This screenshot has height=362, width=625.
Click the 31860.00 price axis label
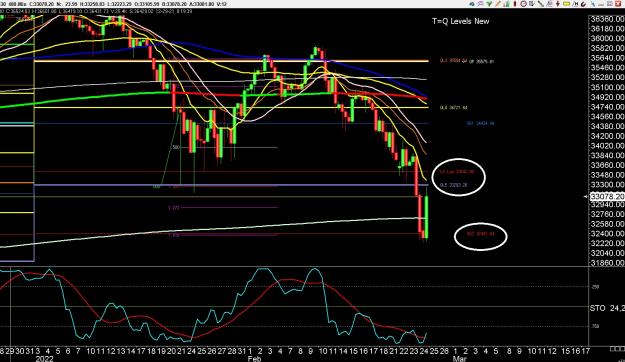coord(608,263)
